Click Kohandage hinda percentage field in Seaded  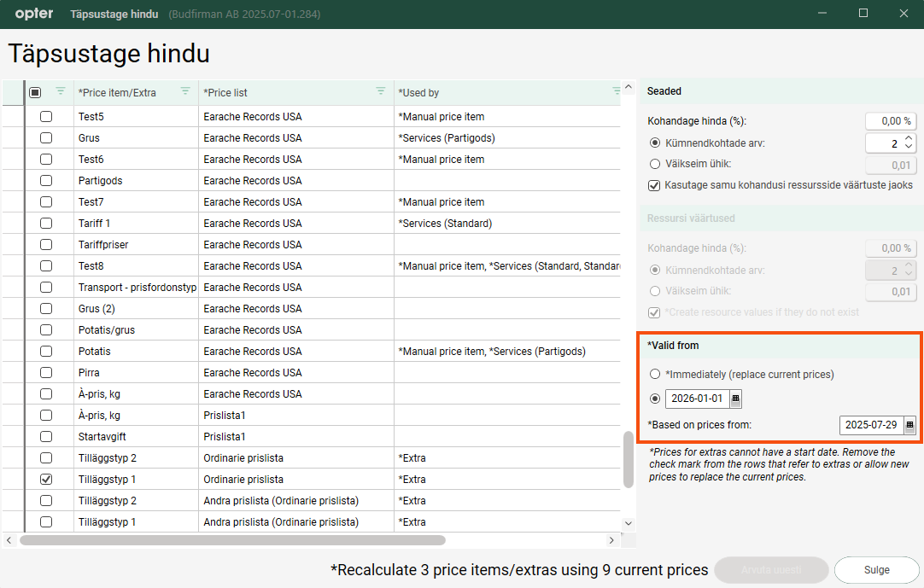pyautogui.click(x=890, y=121)
